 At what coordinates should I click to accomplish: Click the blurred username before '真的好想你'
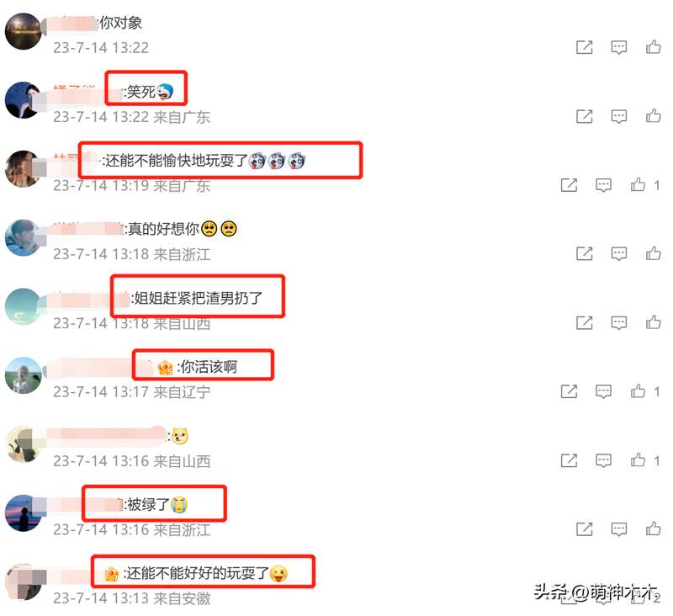(85, 229)
